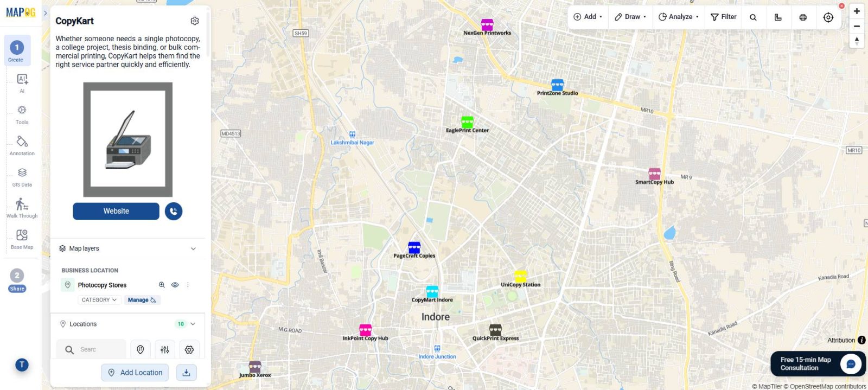Click the Manage style button

tap(142, 300)
